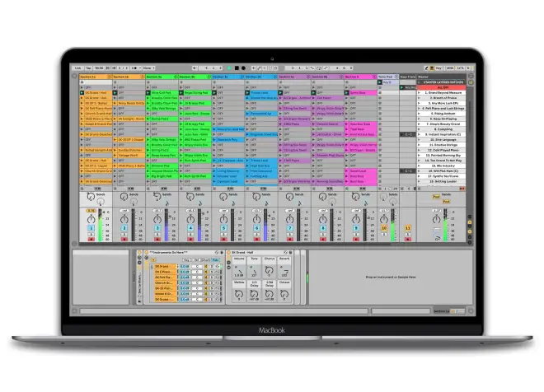Viewport: 544px width, 392px height.
Task: Select the Synth Bass clip in Section 5
Action: pos(363,93)
